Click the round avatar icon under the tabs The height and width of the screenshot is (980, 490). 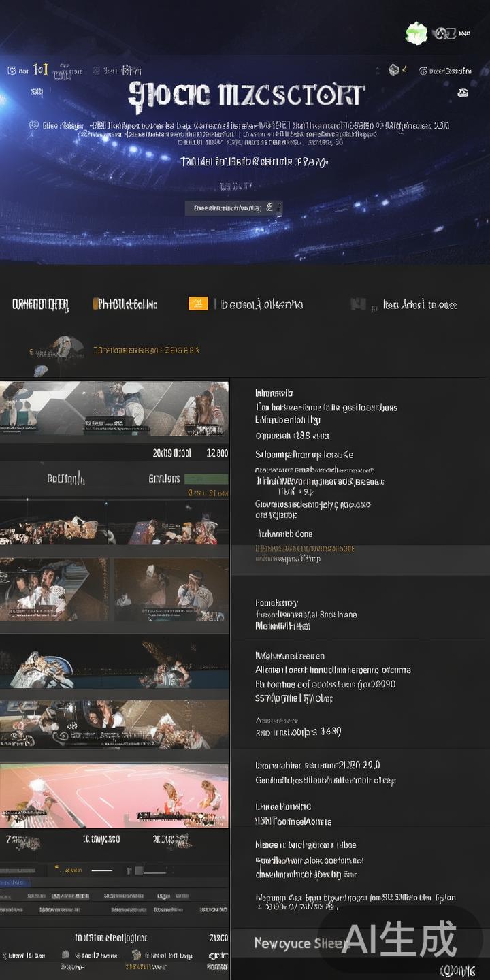pos(65,347)
